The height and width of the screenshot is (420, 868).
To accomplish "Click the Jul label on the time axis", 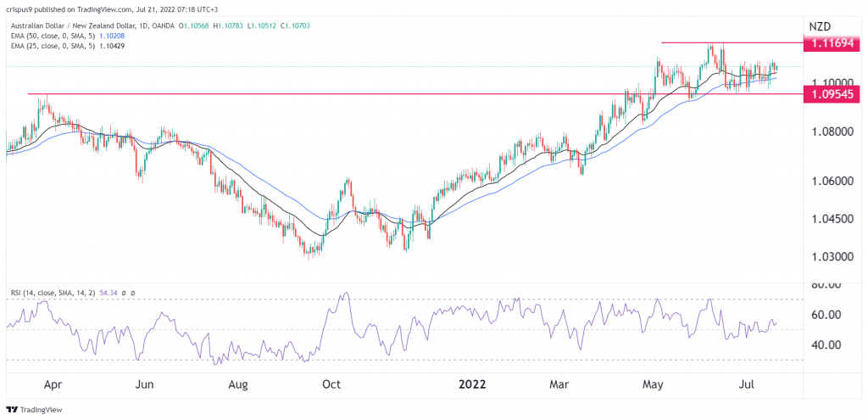I will click(748, 384).
